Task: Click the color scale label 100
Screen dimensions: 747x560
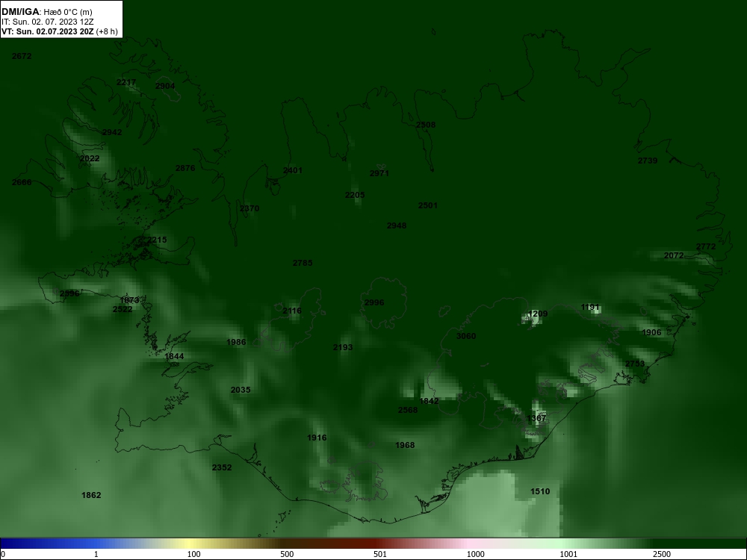Action: [x=194, y=554]
